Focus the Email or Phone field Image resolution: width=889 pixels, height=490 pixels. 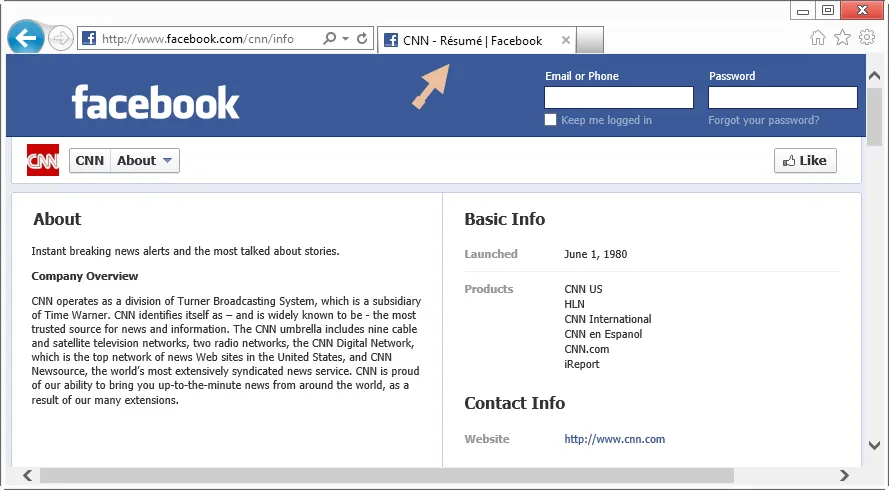[x=619, y=98]
